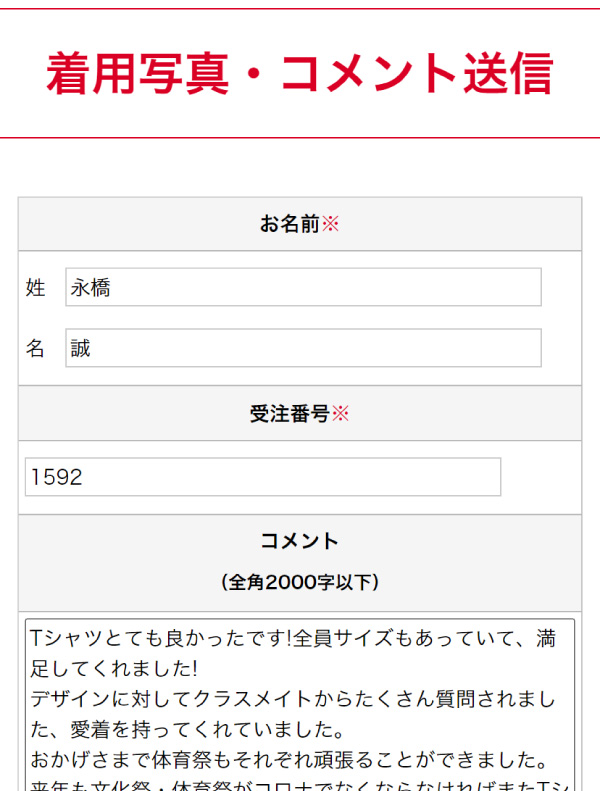
Task: Click the (全角2000字以下) character limit note
Action: point(299,582)
